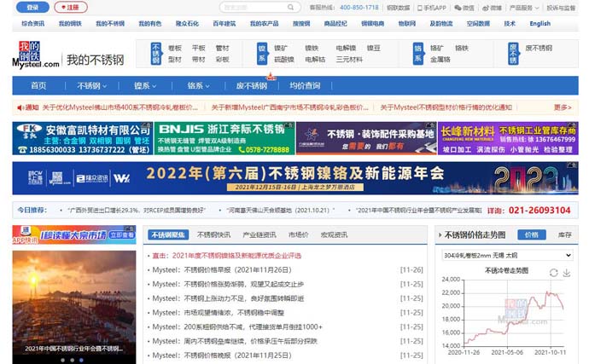The width and height of the screenshot is (589, 364).
Task: Switch to the 宏观资讯 tab
Action: click(x=334, y=235)
